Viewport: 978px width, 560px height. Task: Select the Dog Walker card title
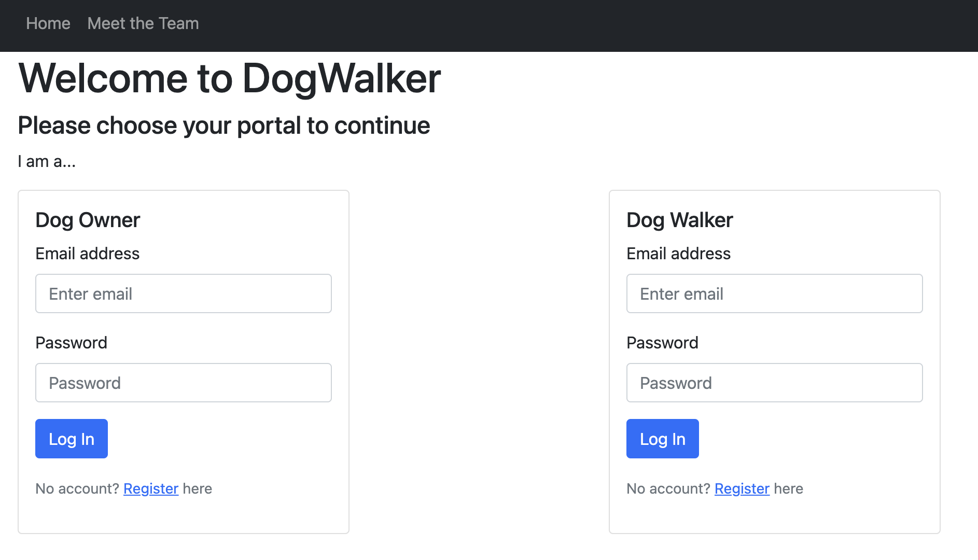tap(680, 220)
